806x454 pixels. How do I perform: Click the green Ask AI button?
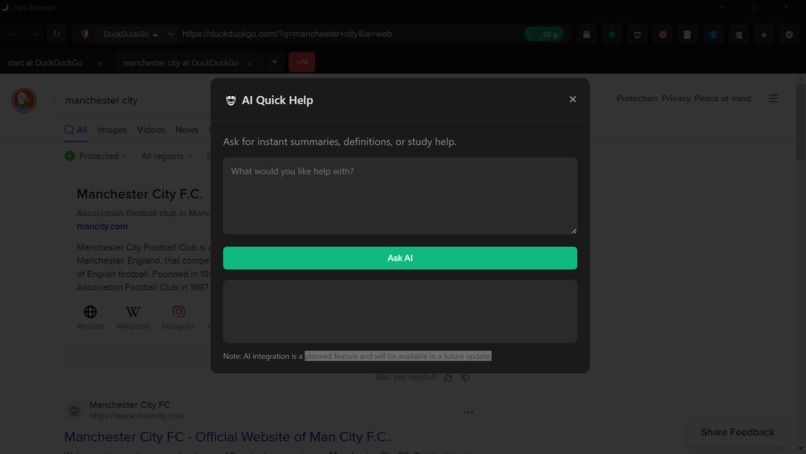pos(400,258)
